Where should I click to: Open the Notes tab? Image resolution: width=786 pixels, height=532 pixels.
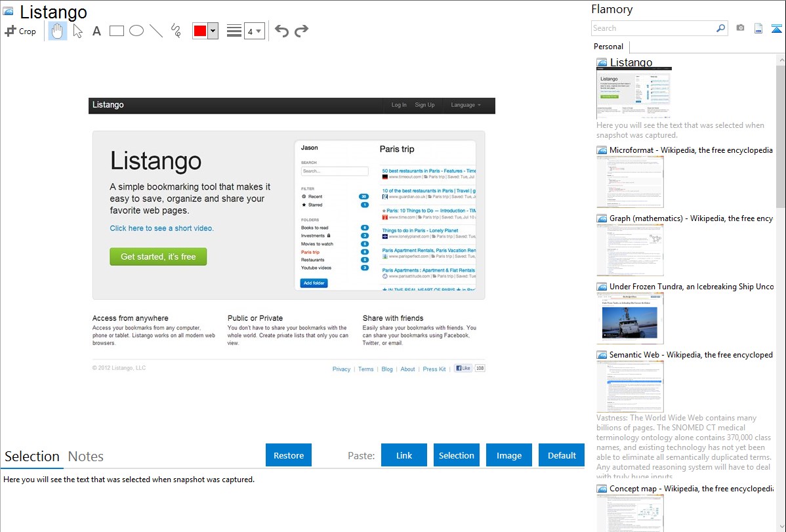86,457
